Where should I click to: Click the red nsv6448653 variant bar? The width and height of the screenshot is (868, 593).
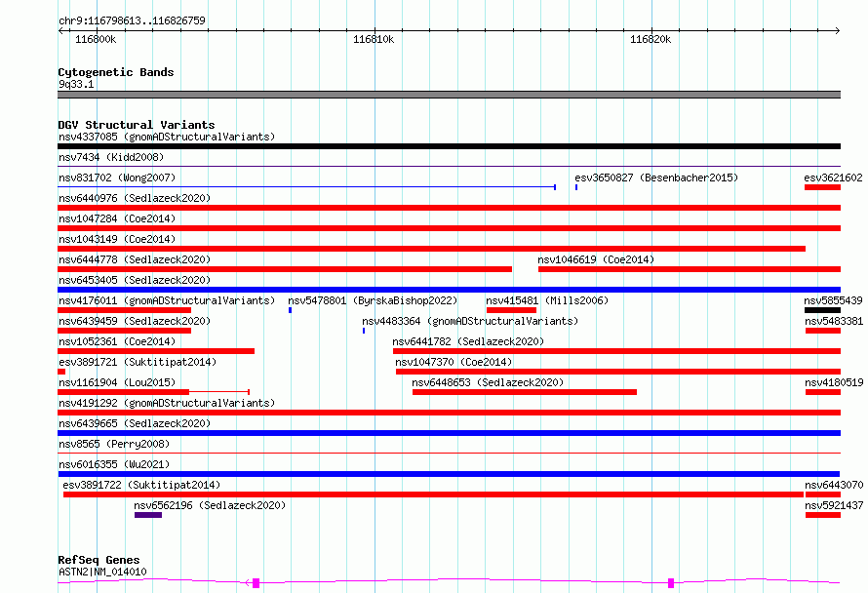(x=525, y=392)
